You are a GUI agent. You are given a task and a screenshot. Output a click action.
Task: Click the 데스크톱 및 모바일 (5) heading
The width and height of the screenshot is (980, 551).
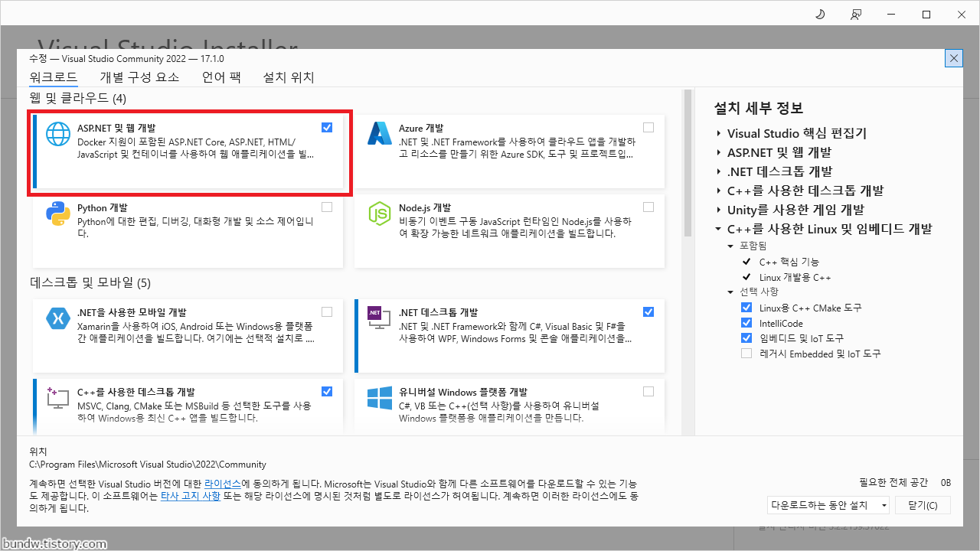point(90,282)
